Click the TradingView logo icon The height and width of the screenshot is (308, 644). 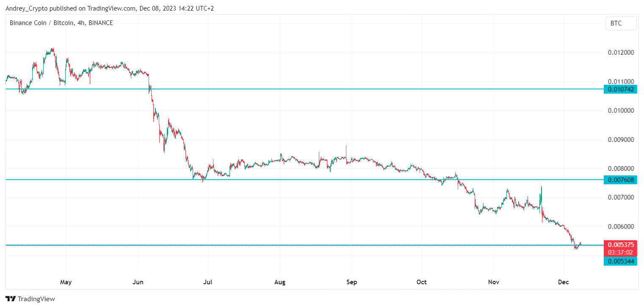click(x=11, y=299)
